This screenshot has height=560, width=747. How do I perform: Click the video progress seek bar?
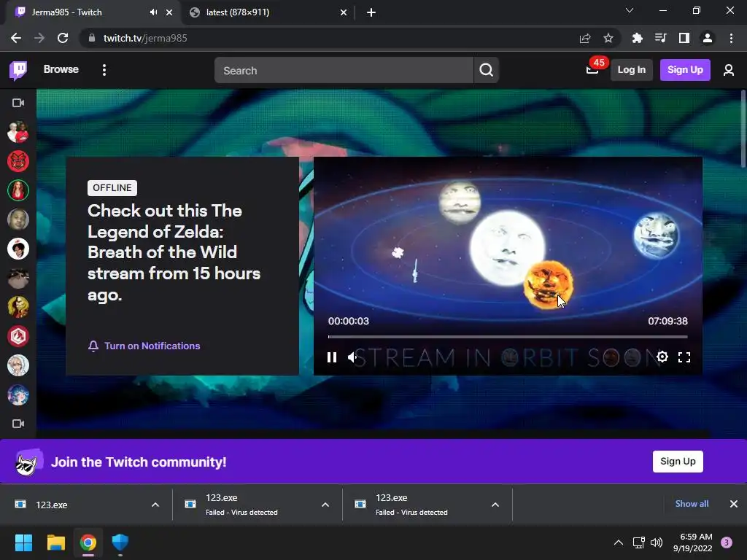coord(508,337)
